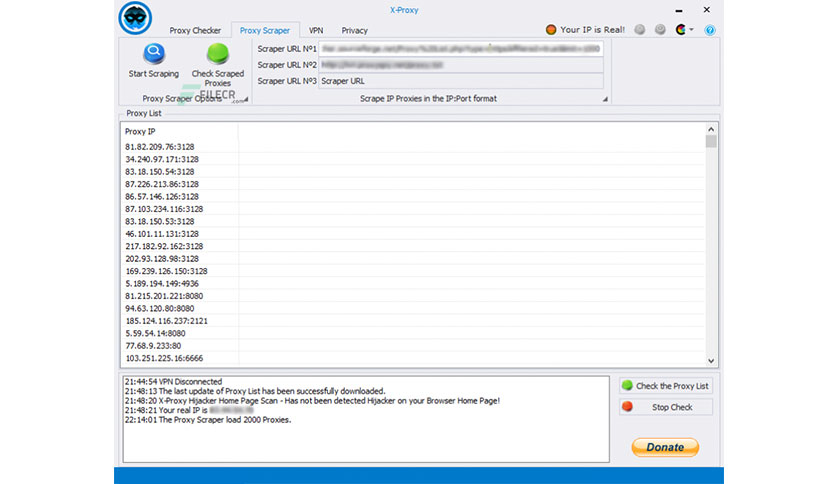The width and height of the screenshot is (836, 484).
Task: Close the X-Proxy window
Action: 706,10
